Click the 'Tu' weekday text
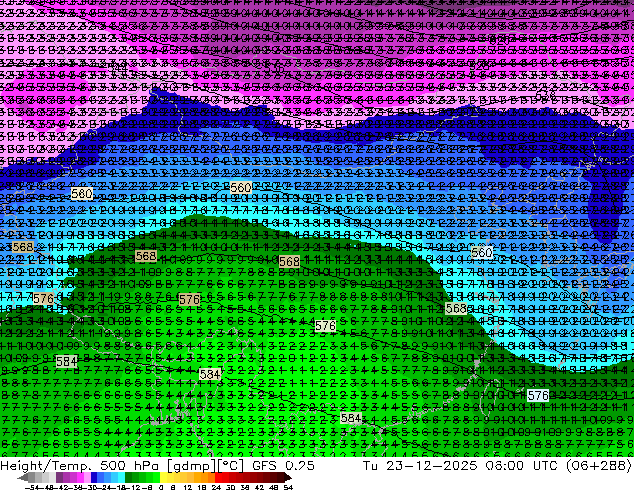 tap(371, 466)
